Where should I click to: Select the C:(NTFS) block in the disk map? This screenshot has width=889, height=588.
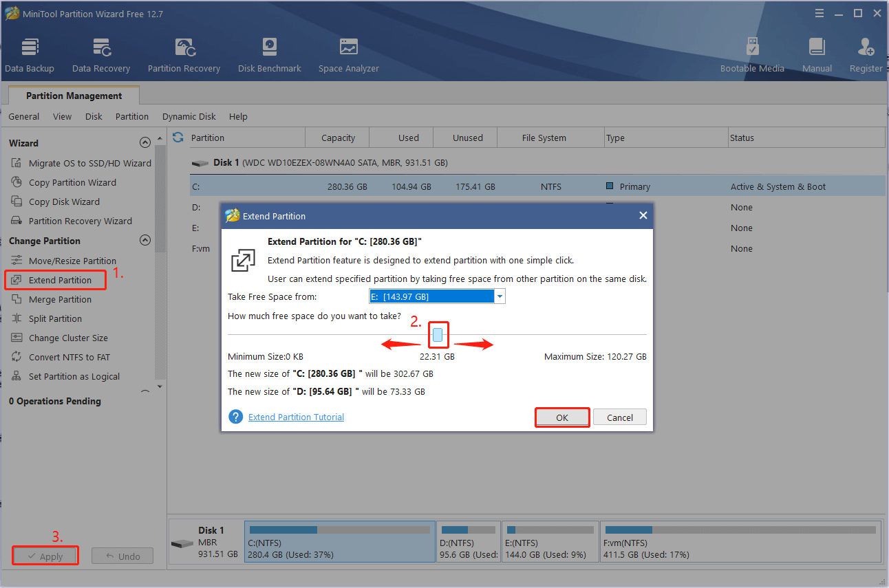[340, 541]
